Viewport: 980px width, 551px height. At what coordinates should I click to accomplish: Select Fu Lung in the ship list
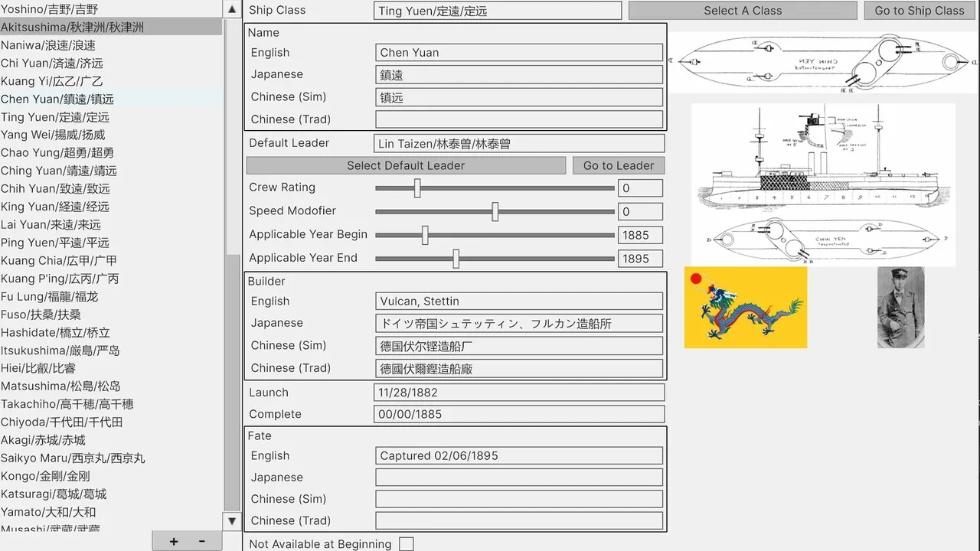point(111,296)
